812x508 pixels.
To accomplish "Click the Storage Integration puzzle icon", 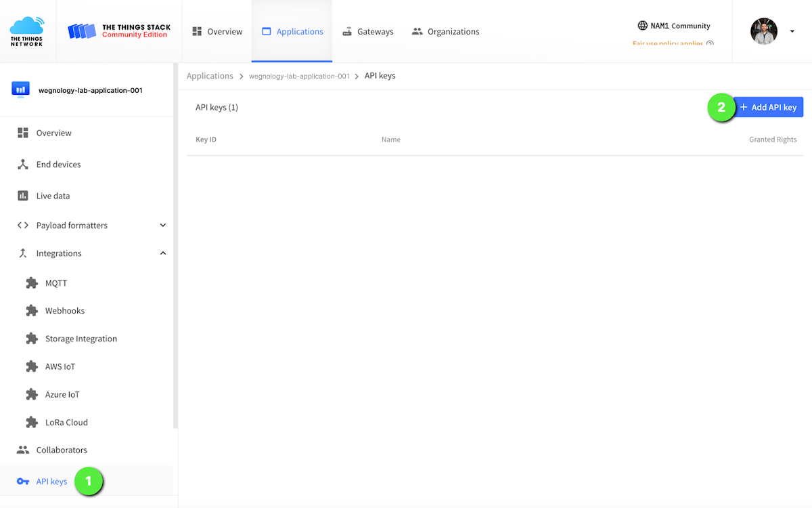I will pos(32,339).
